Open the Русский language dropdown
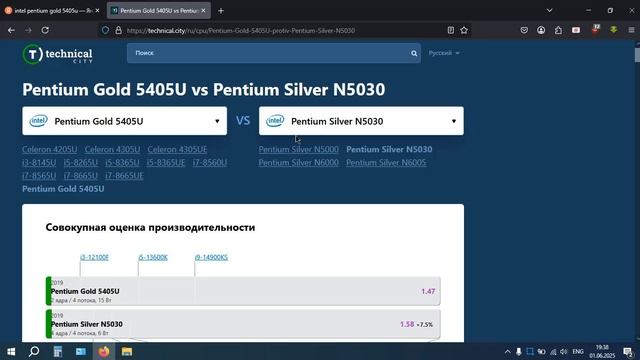This screenshot has width=640, height=360. (444, 53)
